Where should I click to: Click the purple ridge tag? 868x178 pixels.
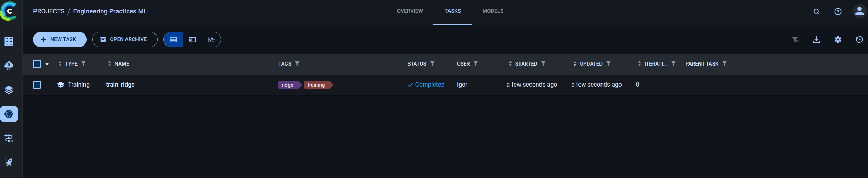click(x=288, y=85)
